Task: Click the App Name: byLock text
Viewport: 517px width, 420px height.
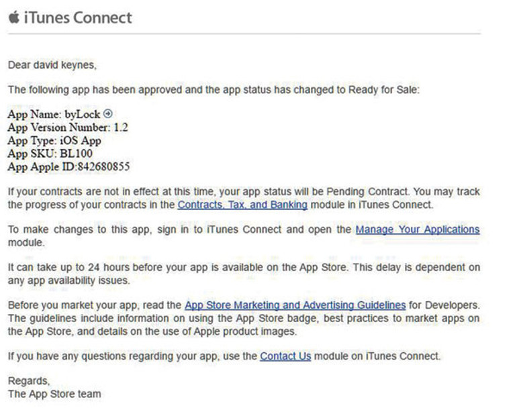Action: [x=54, y=115]
